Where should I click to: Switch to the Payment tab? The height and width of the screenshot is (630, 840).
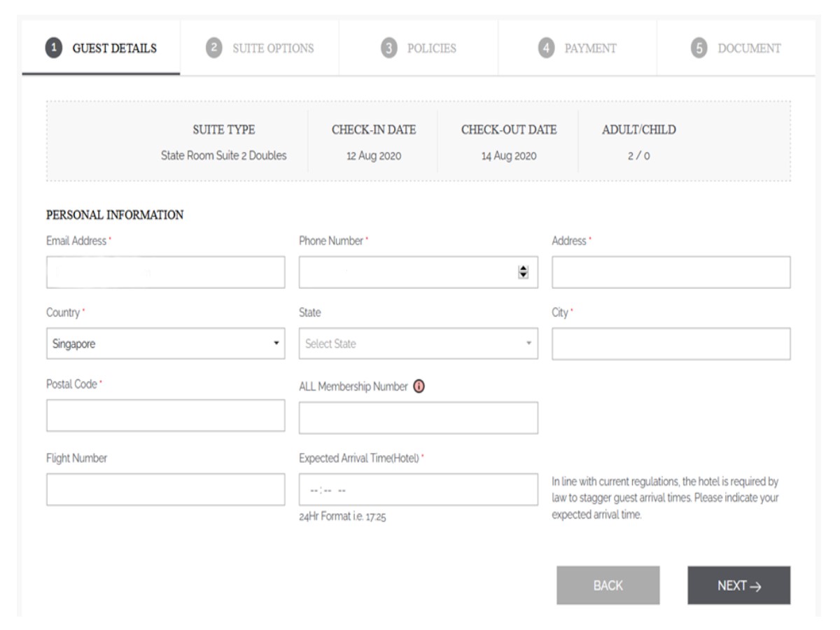tap(577, 48)
